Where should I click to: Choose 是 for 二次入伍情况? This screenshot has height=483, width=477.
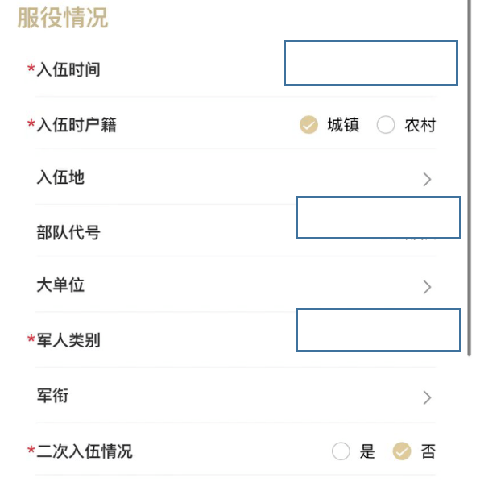[x=341, y=451]
